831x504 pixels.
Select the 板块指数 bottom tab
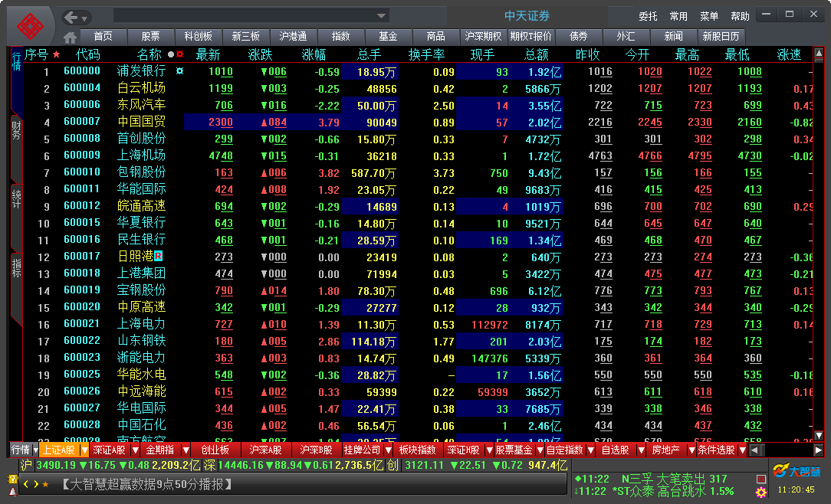click(x=417, y=450)
